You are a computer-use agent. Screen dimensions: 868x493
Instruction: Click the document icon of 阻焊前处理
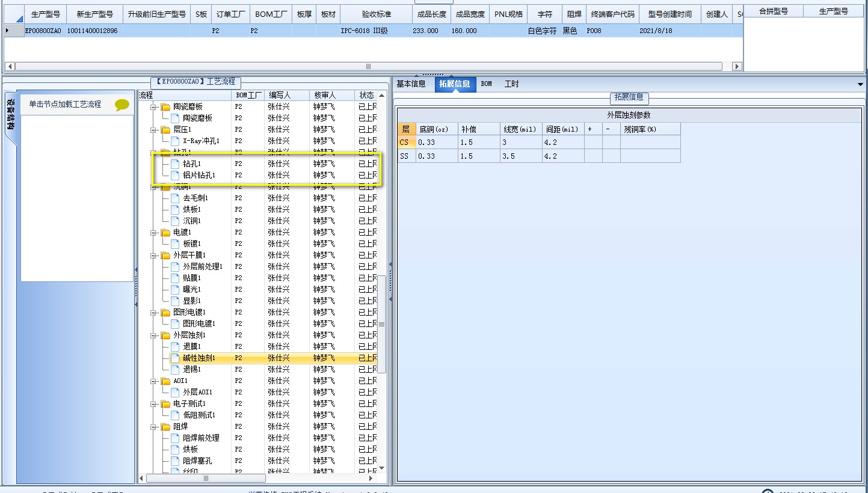click(175, 438)
